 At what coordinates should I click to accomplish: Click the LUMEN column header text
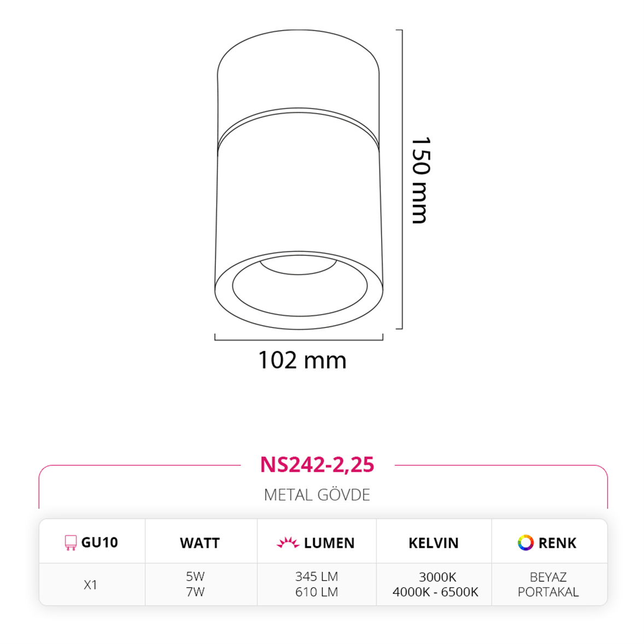(329, 543)
